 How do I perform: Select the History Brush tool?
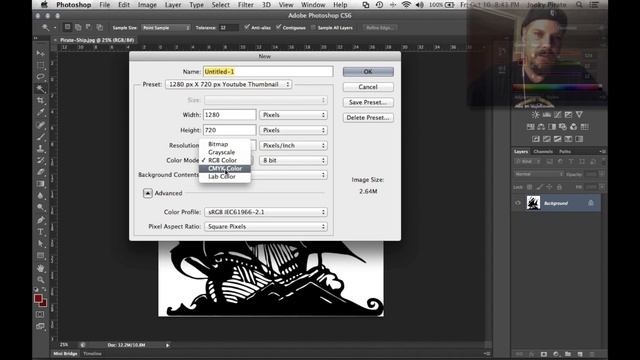pos(40,160)
